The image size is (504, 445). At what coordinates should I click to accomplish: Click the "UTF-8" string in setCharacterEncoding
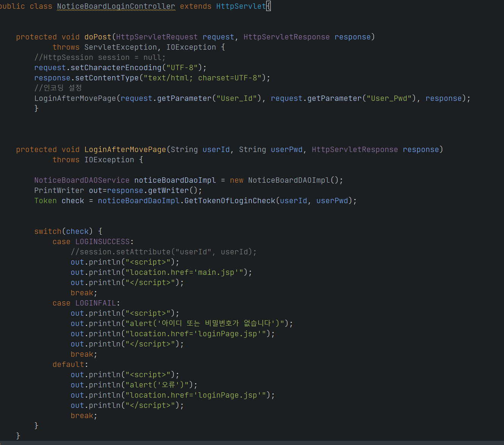tap(182, 68)
